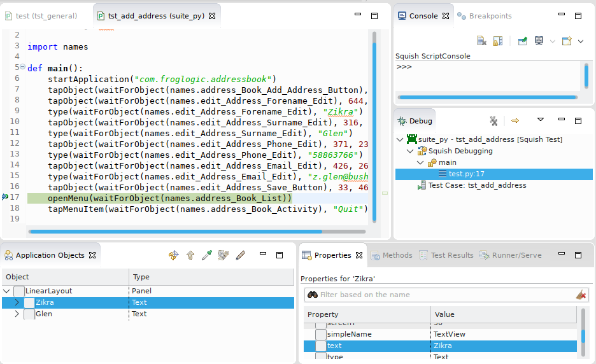Check the simpleName property checkbox

[321, 334]
